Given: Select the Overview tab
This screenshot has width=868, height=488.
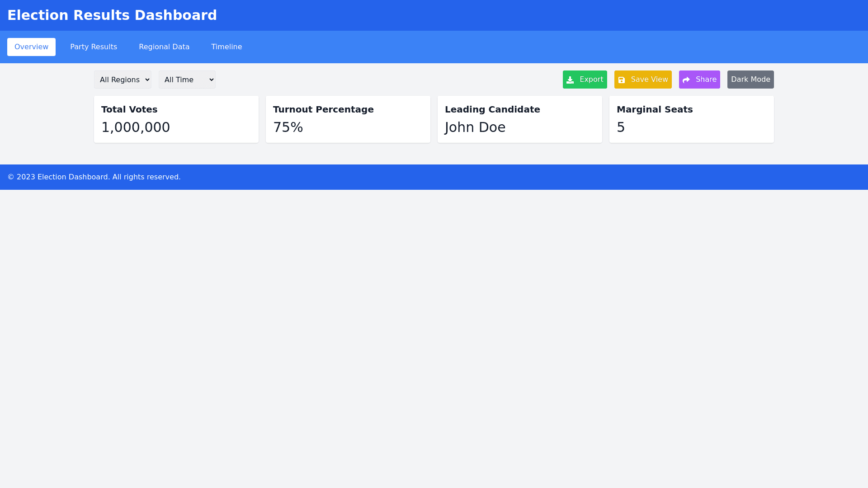Looking at the screenshot, I should tap(31, 47).
